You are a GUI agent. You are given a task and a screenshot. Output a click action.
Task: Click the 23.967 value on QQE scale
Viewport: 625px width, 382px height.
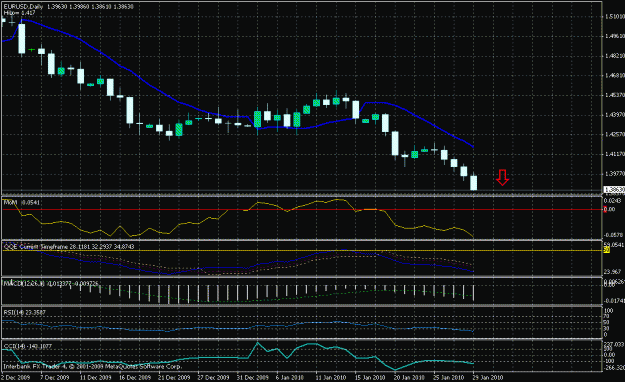pos(613,272)
